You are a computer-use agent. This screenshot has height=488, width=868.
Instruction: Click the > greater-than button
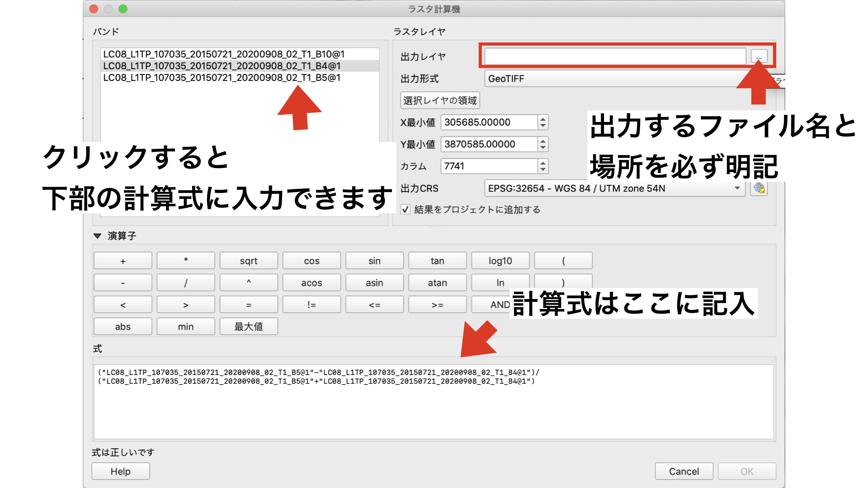click(x=186, y=305)
